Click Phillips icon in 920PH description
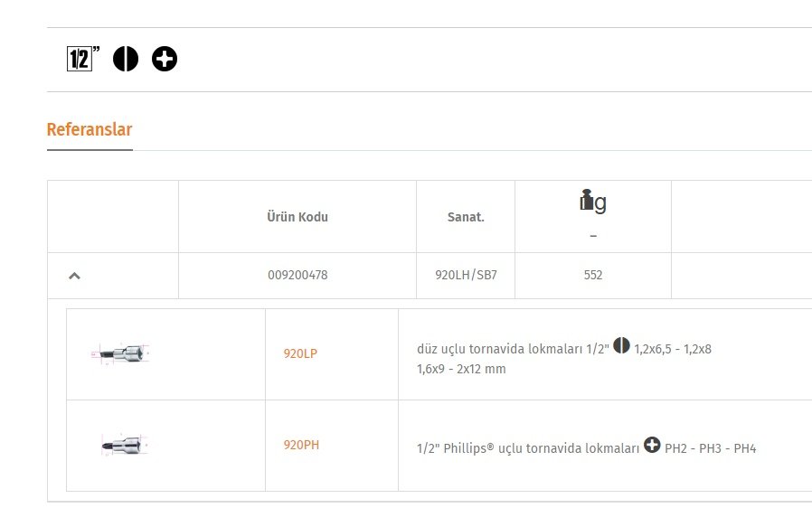The height and width of the screenshot is (508, 812). [x=652, y=445]
